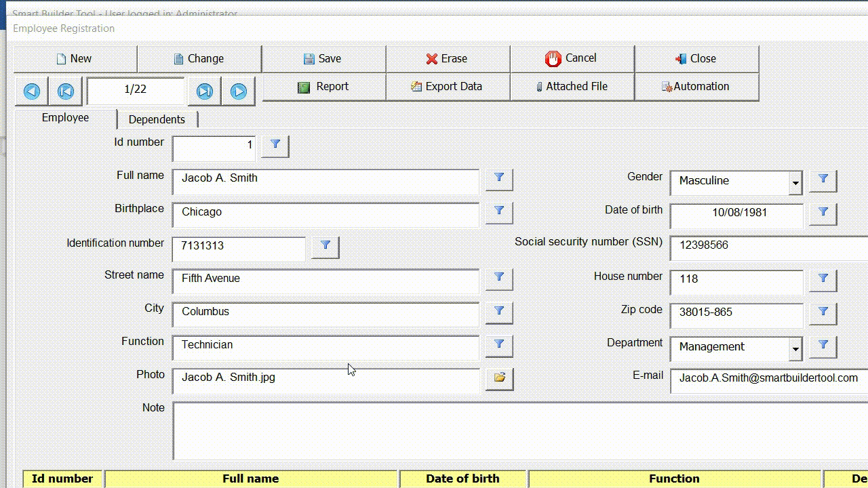Filter by Date of birth using its funnel icon
Image resolution: width=868 pixels, height=488 pixels.
point(823,213)
